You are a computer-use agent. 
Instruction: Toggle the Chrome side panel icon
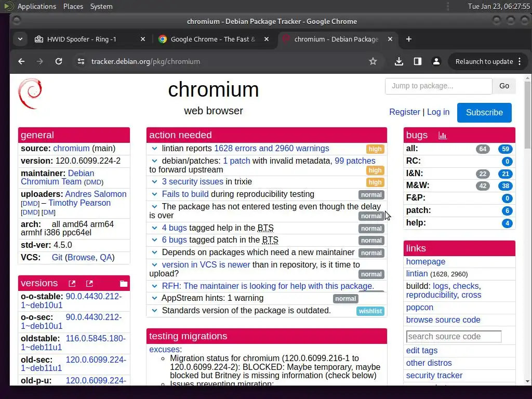(x=418, y=61)
